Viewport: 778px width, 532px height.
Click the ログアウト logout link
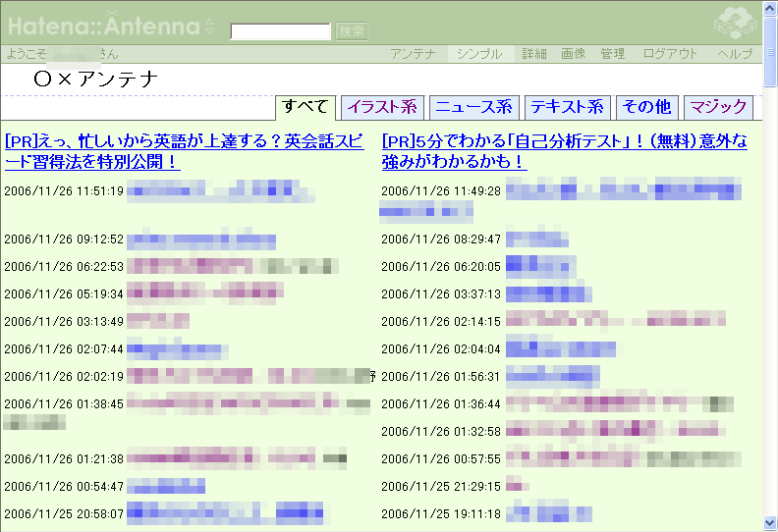coord(671,54)
